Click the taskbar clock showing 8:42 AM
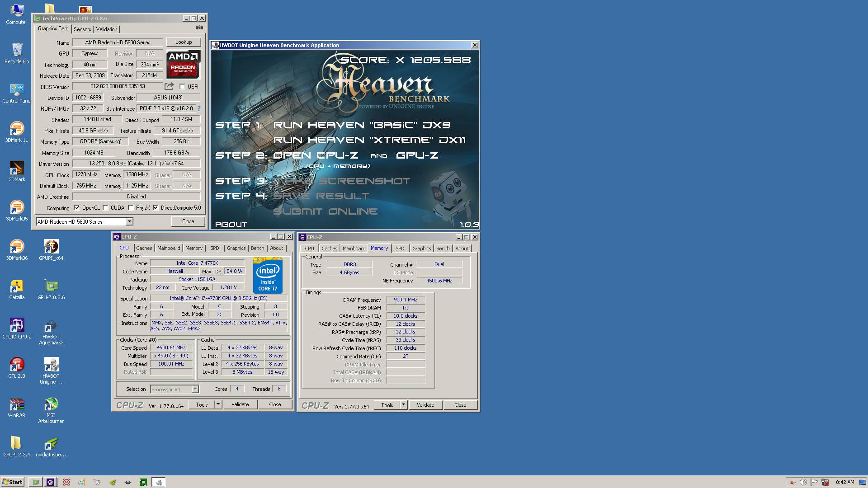Image resolution: width=868 pixels, height=488 pixels. point(845,482)
